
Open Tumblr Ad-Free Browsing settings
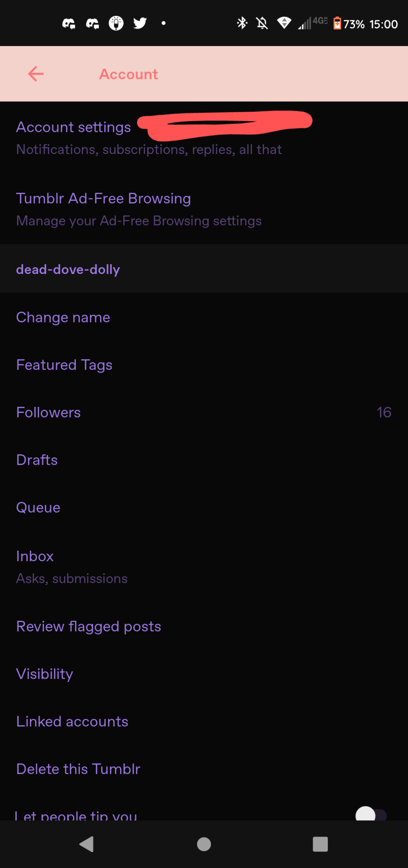(x=204, y=209)
